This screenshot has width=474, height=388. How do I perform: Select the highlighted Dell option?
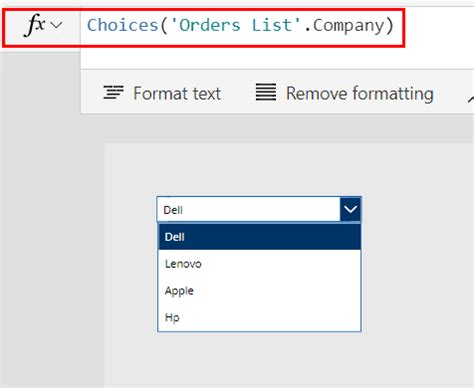259,237
